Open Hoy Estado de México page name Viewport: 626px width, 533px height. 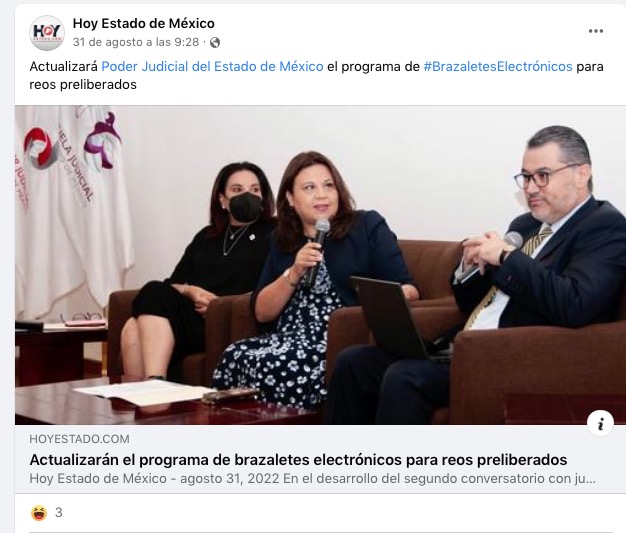pyautogui.click(x=144, y=24)
